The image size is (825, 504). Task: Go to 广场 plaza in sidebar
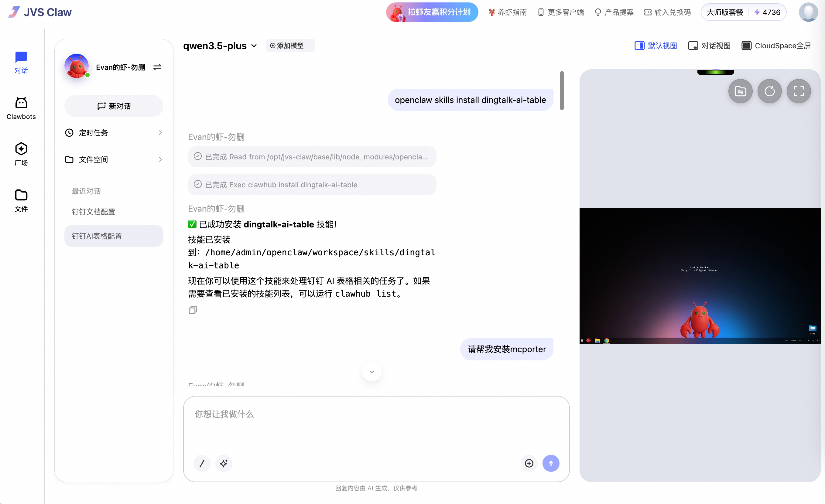21,154
